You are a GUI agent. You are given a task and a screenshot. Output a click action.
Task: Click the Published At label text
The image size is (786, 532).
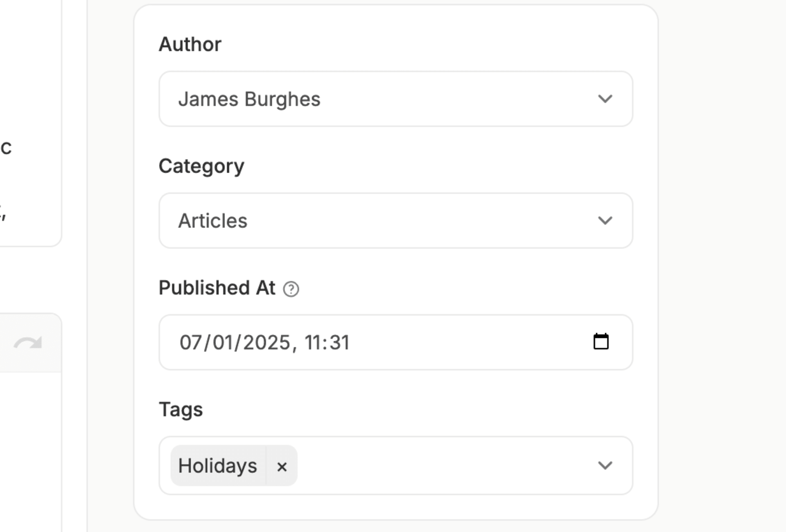click(217, 288)
